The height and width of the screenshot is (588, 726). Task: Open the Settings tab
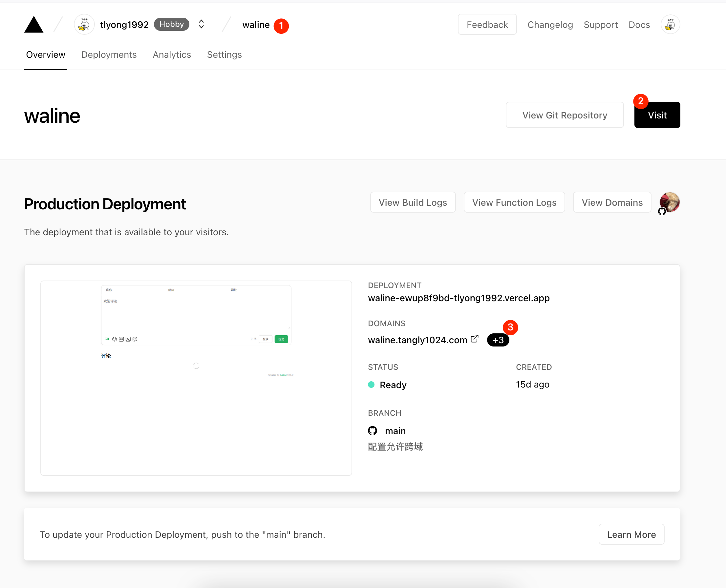[224, 54]
